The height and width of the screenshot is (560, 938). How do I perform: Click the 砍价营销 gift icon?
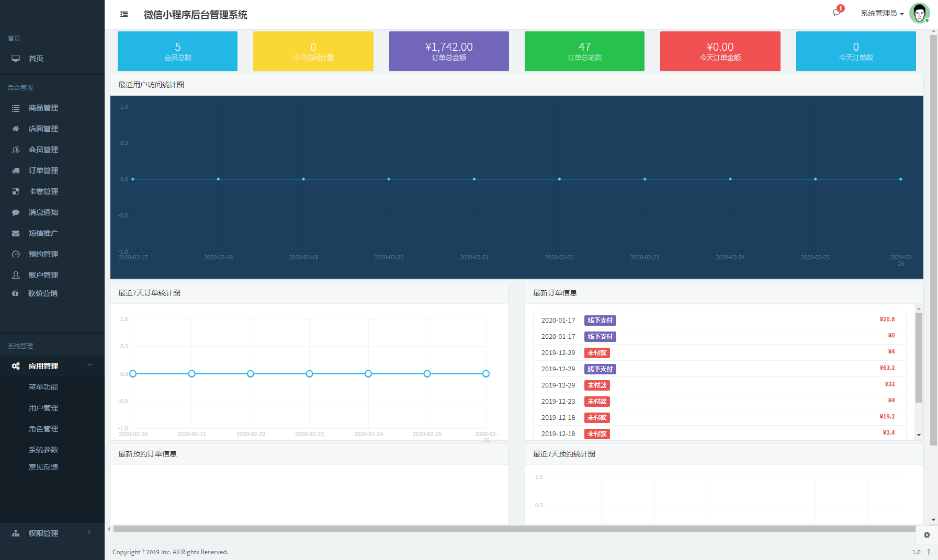pyautogui.click(x=16, y=293)
